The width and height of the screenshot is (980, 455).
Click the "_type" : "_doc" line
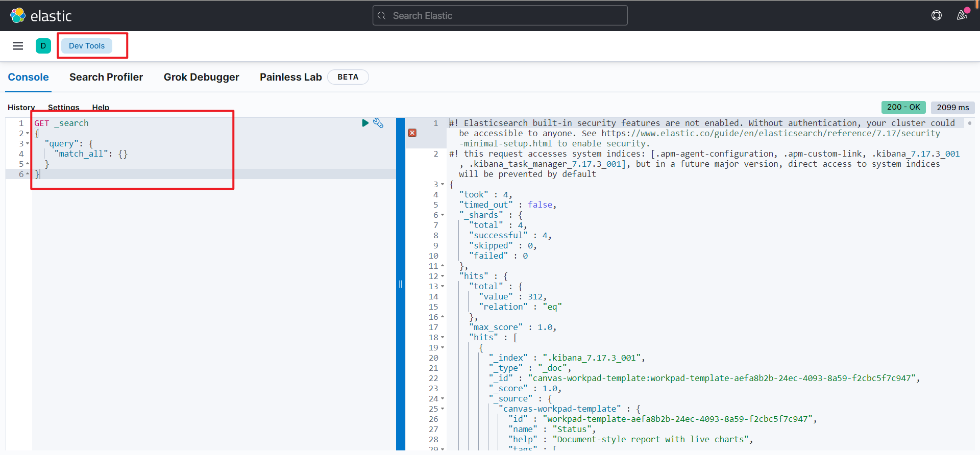530,368
